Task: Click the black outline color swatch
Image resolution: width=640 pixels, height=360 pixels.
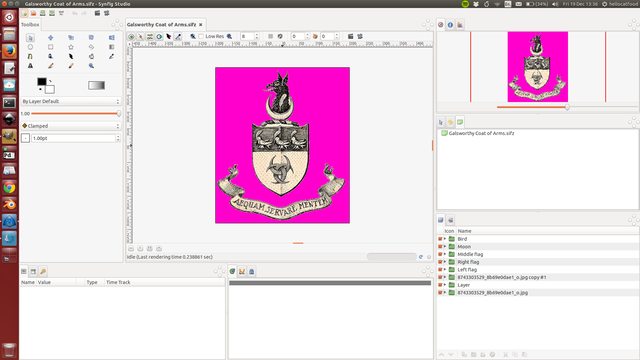Action: point(42,82)
